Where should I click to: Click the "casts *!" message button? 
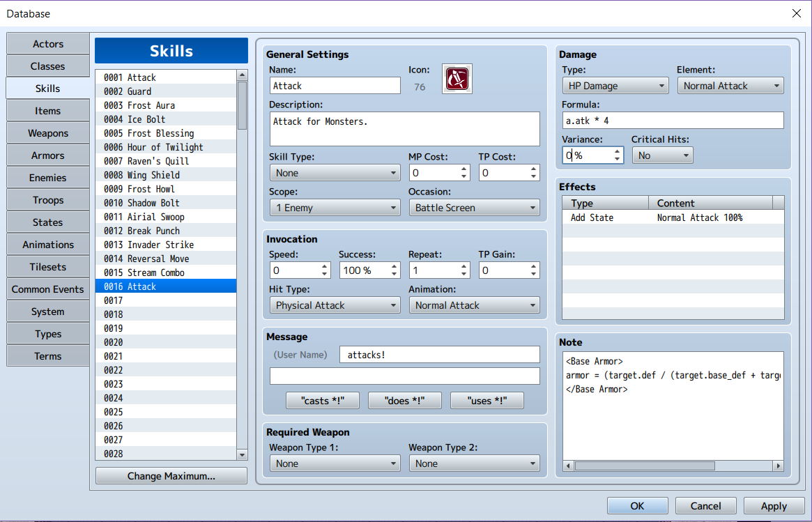tap(323, 400)
